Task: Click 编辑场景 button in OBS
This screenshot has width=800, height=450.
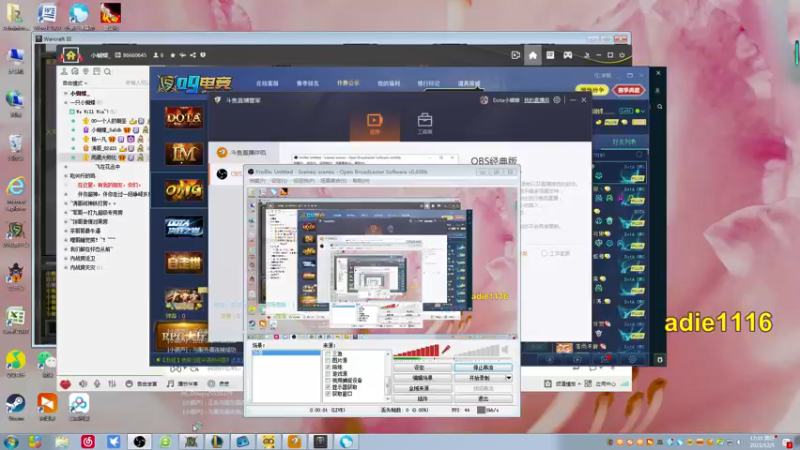Action: (422, 378)
